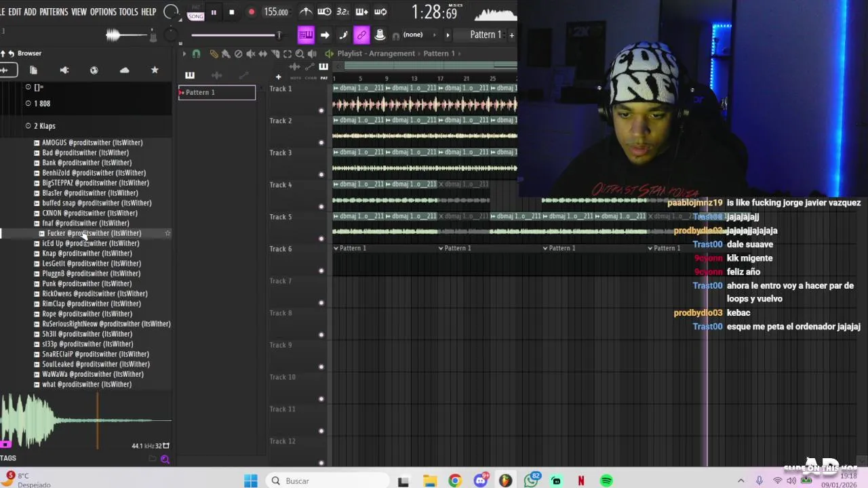This screenshot has height=488, width=868.
Task: Open the ADD menu
Action: click(31, 12)
